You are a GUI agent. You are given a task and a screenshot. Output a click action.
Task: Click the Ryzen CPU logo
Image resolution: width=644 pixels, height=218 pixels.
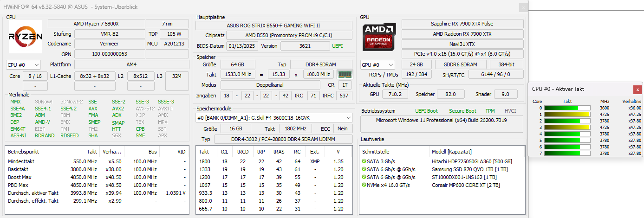pos(26,37)
